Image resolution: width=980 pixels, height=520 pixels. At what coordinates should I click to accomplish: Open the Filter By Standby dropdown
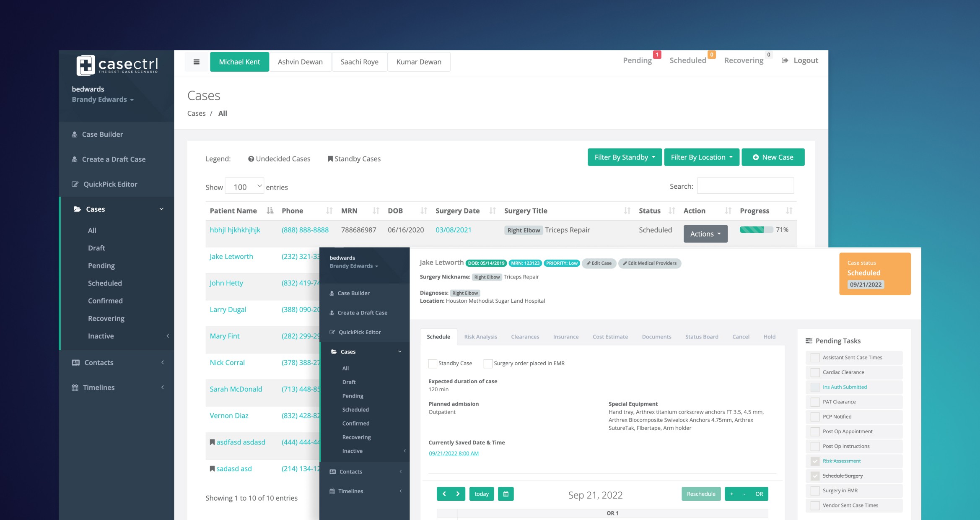point(624,157)
